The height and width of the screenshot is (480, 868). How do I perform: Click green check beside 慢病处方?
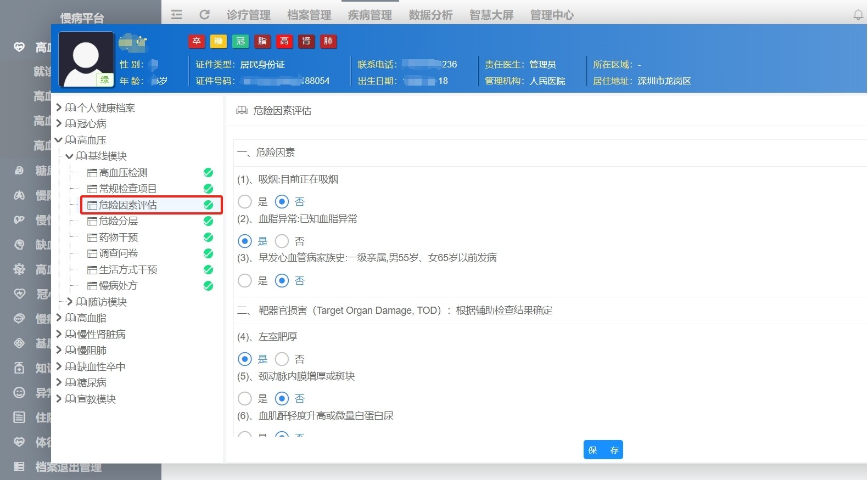click(208, 286)
